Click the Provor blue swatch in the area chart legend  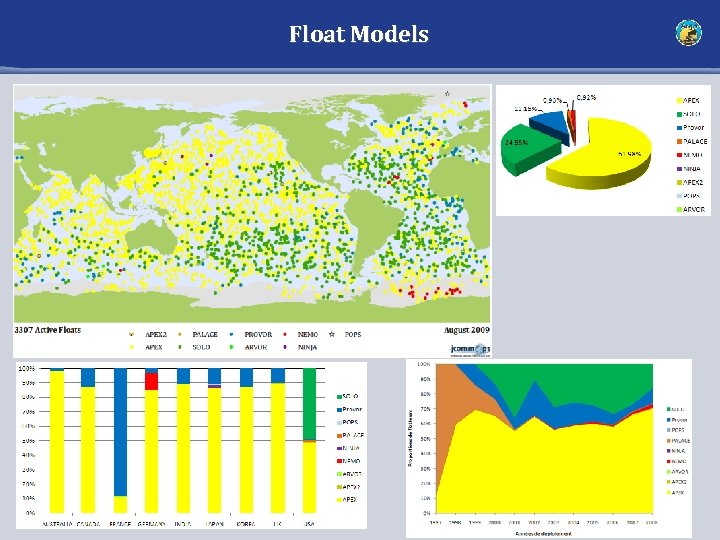[x=669, y=420]
